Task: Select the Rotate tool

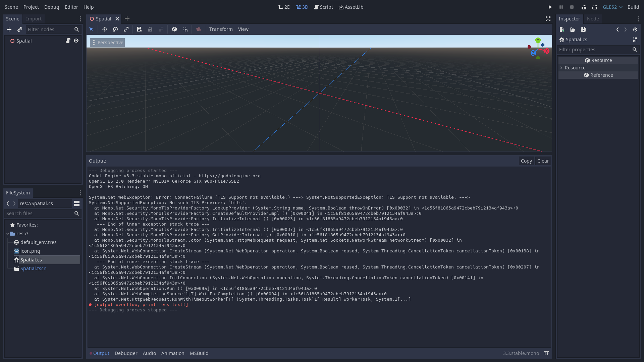Action: pos(115,29)
